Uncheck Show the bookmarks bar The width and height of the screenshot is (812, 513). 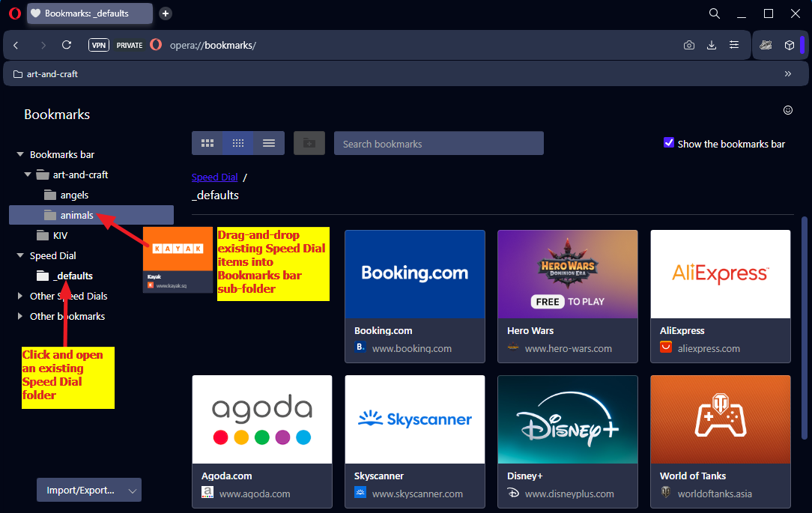point(669,143)
